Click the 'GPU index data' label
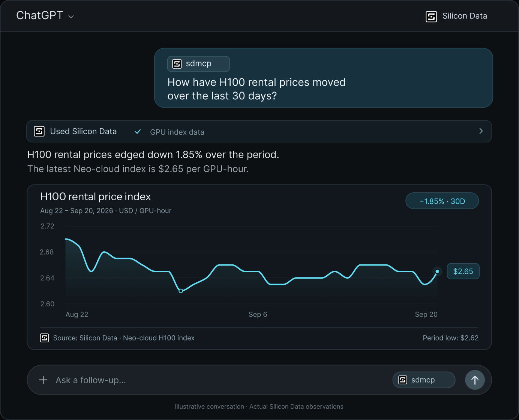The height and width of the screenshot is (420, 519). pos(177,132)
